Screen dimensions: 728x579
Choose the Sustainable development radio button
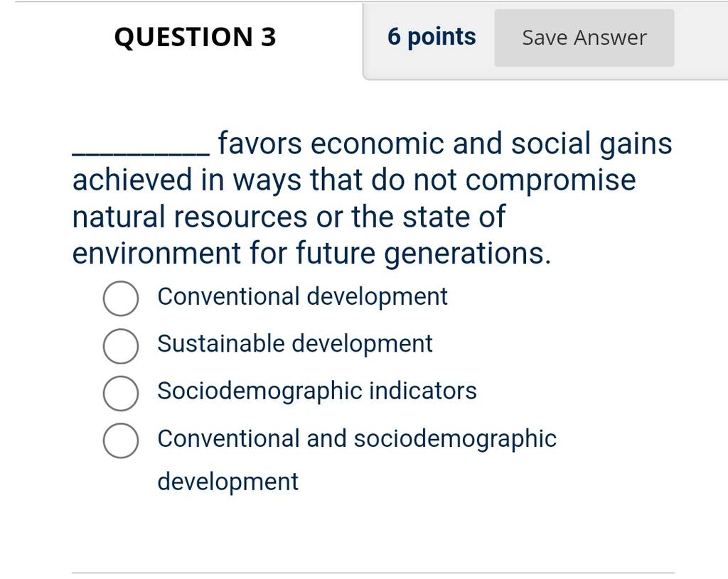[121, 346]
